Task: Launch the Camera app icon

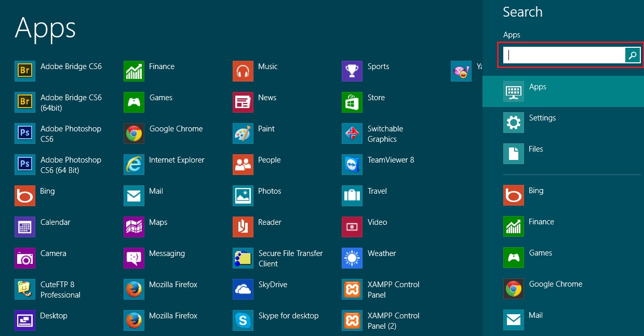Action: click(x=25, y=258)
